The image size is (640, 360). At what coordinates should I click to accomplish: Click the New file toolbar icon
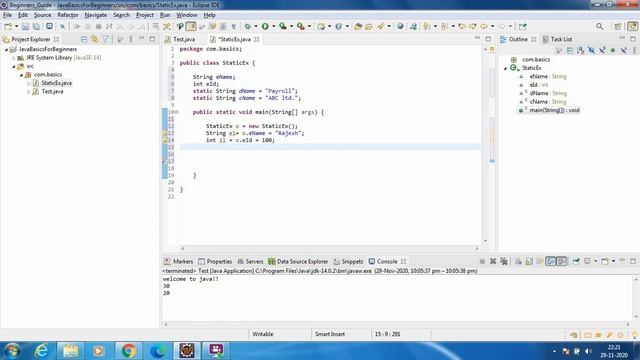[x=8, y=27]
